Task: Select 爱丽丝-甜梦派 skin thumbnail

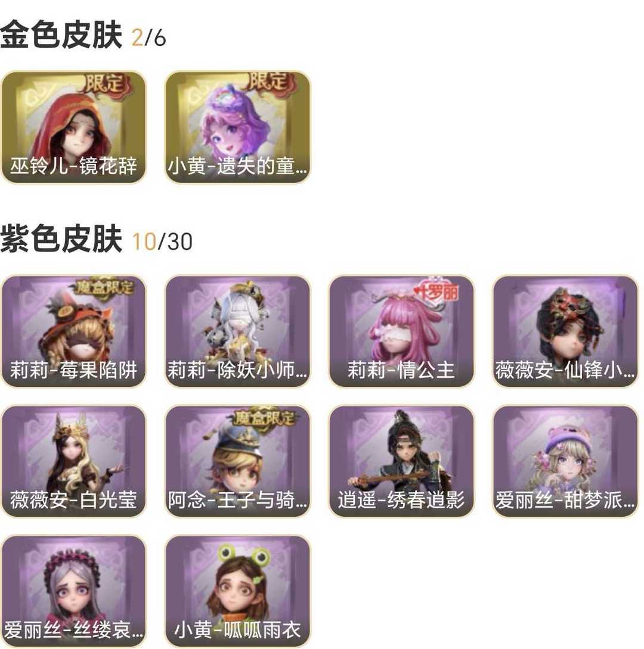Action: tap(565, 461)
